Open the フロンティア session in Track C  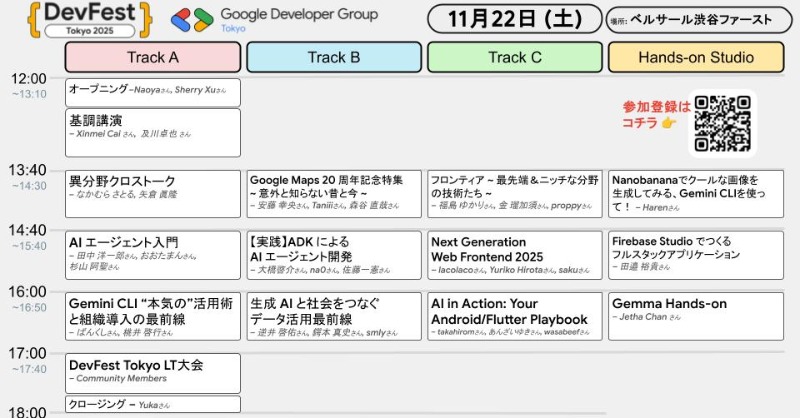pyautogui.click(x=515, y=194)
